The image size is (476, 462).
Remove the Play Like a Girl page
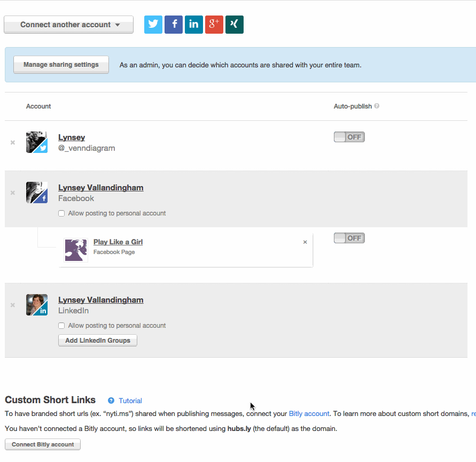coord(305,242)
